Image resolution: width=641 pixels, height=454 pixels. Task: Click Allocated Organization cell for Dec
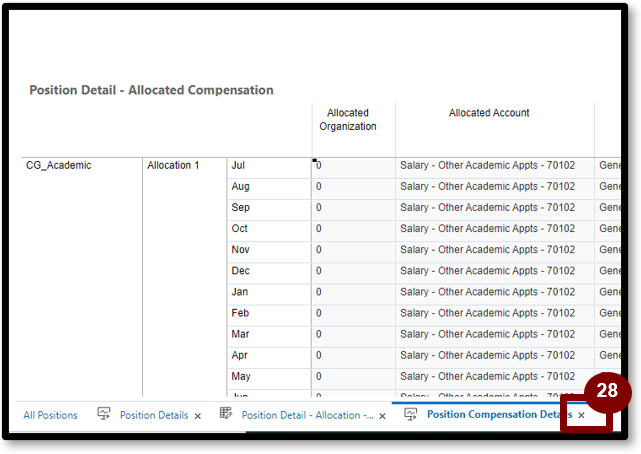click(354, 271)
